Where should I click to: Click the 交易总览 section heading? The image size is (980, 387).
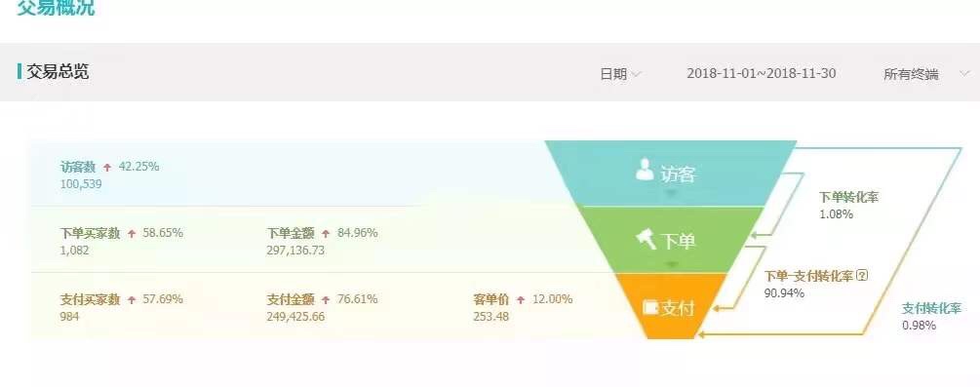pyautogui.click(x=57, y=71)
